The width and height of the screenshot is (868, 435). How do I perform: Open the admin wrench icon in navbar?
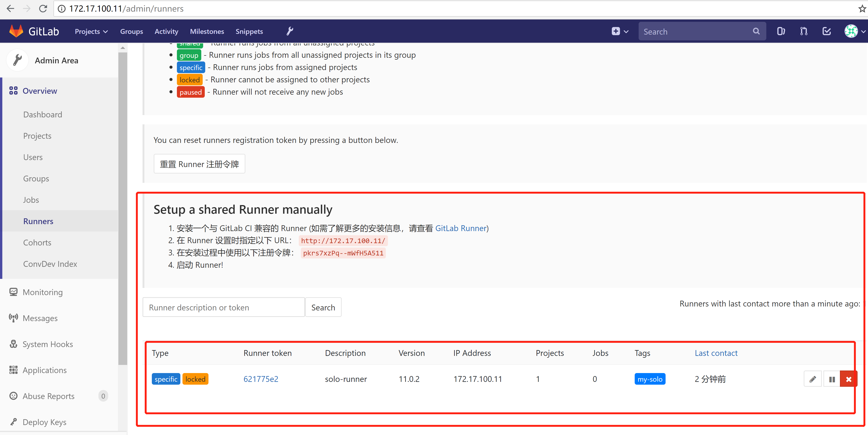[x=290, y=31]
